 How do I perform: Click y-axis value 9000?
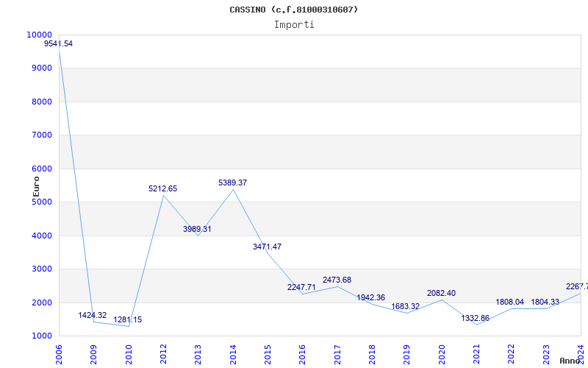tap(42, 68)
